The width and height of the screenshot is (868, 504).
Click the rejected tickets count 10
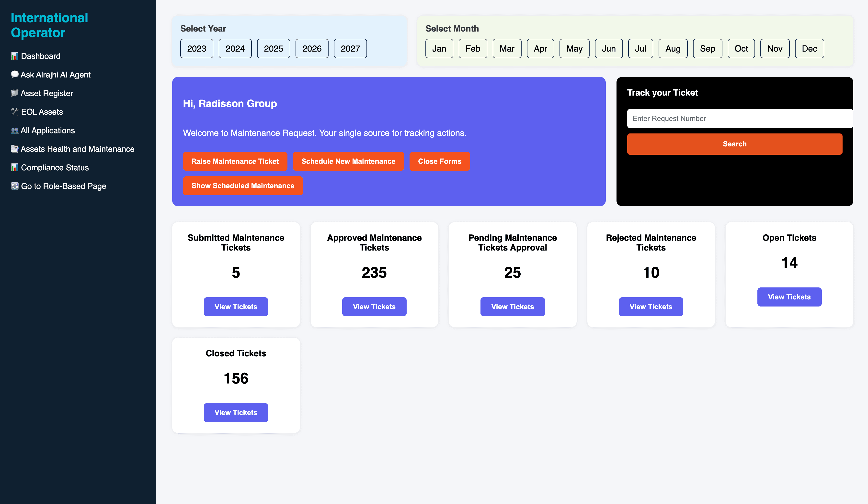point(651,273)
